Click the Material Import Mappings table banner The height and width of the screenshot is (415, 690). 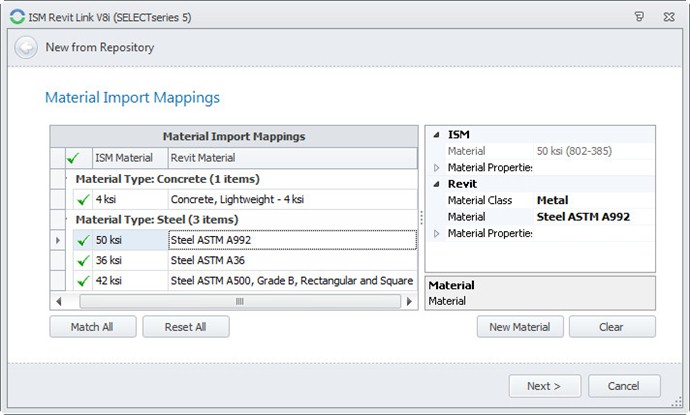pos(234,136)
